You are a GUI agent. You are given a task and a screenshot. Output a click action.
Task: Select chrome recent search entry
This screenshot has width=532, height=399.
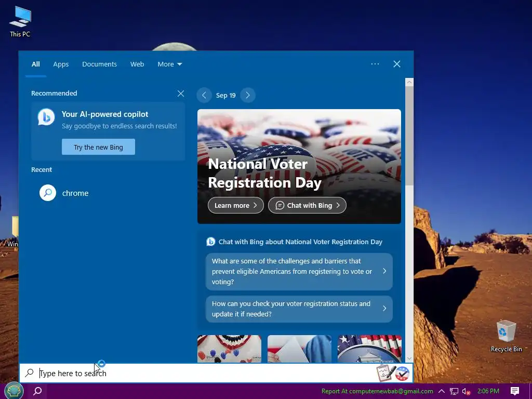pyautogui.click(x=108, y=193)
